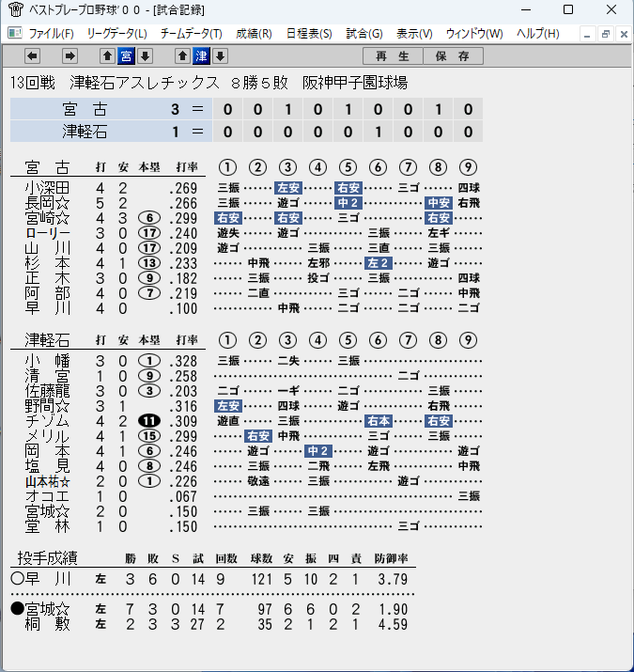Restore the inner document window
This screenshot has width=634, height=672.
coord(605,34)
